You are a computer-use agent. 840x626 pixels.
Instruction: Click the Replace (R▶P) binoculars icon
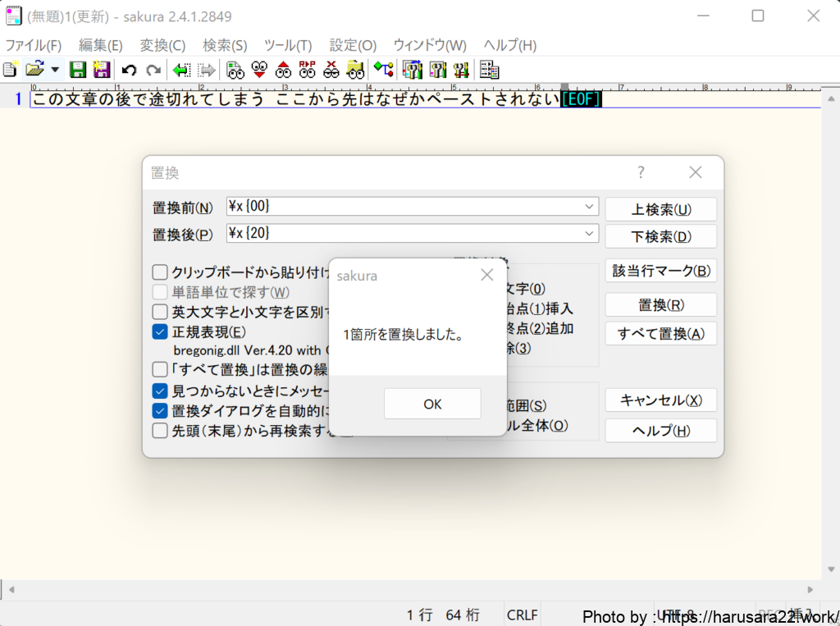308,70
